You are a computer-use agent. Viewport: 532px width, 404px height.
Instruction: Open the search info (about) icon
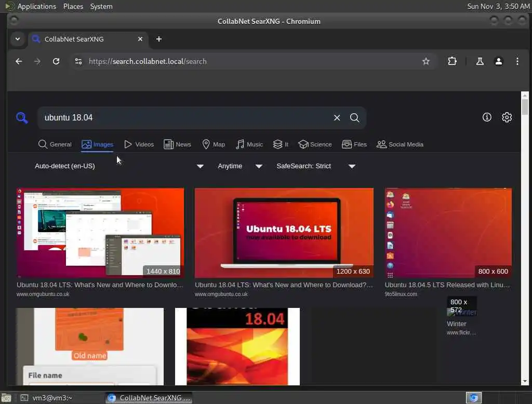[x=487, y=117]
